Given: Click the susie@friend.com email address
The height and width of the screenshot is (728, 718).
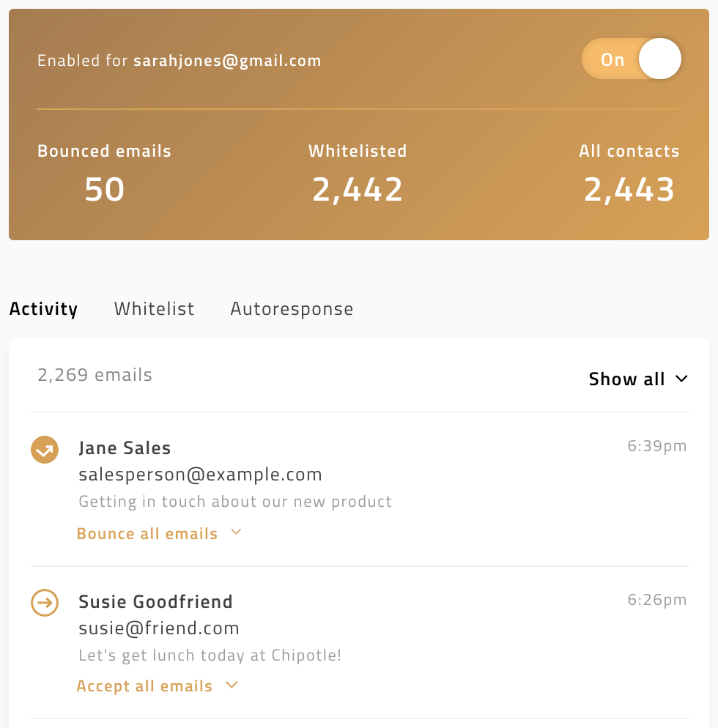Looking at the screenshot, I should point(159,628).
